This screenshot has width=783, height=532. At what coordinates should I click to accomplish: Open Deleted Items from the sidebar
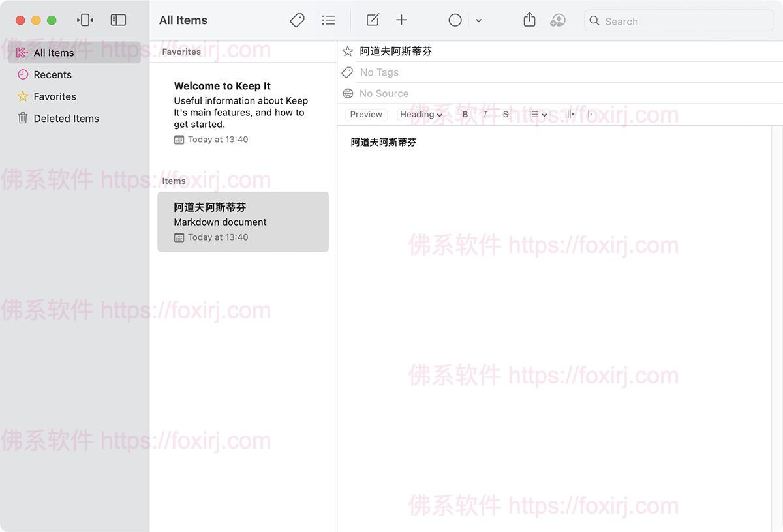click(67, 118)
